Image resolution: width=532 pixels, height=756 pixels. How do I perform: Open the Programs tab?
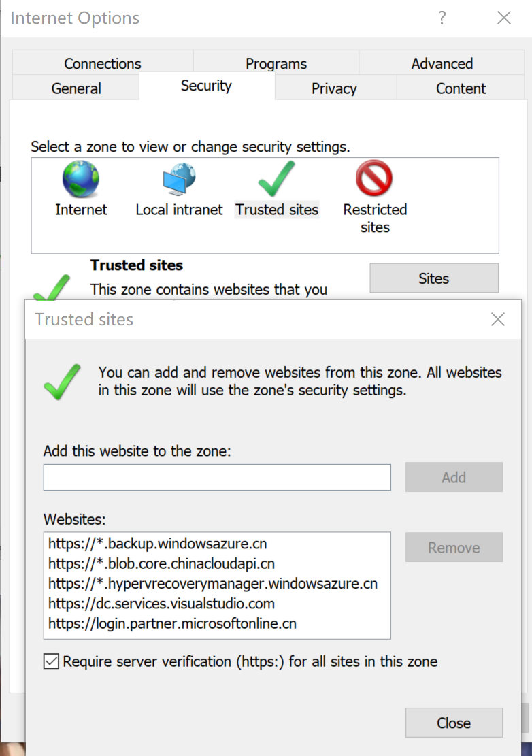[276, 64]
